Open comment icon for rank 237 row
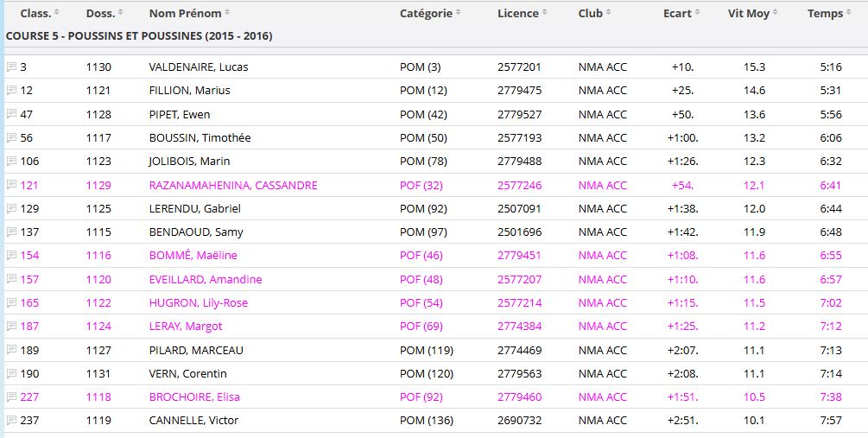The height and width of the screenshot is (438, 868). 11,421
